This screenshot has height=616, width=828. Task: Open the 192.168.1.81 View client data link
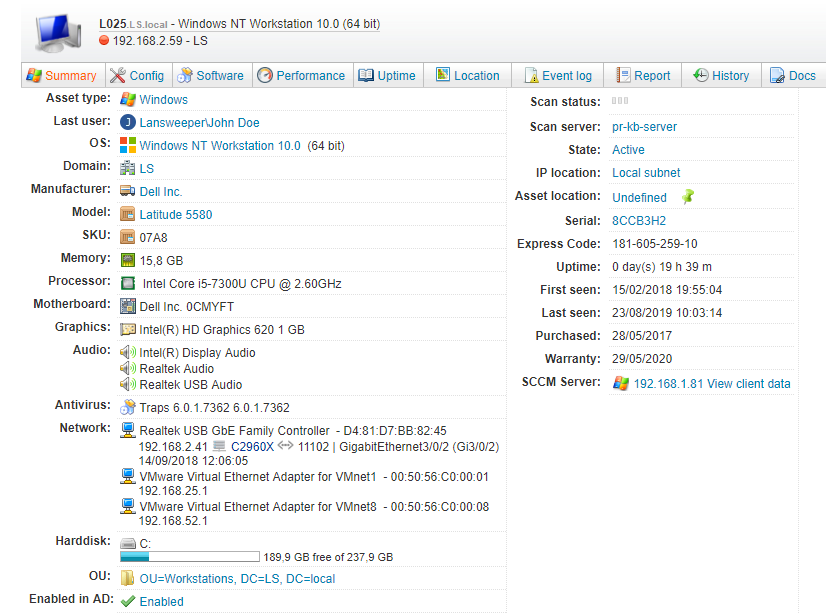[x=712, y=384]
